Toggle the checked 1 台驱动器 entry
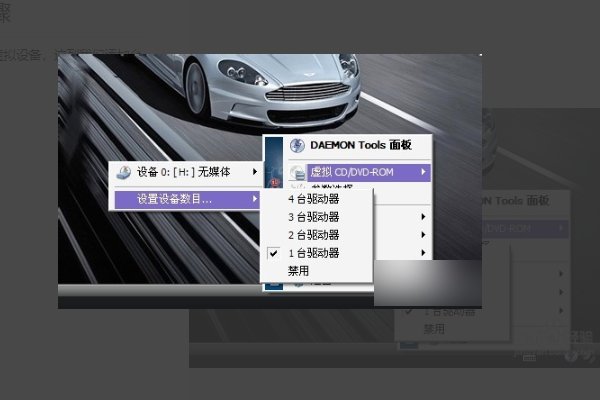The height and width of the screenshot is (400, 600). tap(316, 253)
